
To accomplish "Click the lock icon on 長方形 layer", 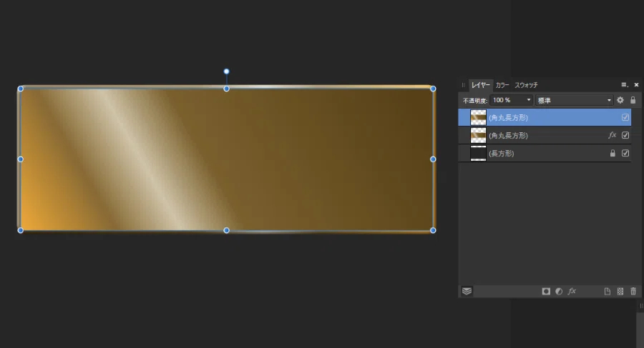I will [613, 153].
